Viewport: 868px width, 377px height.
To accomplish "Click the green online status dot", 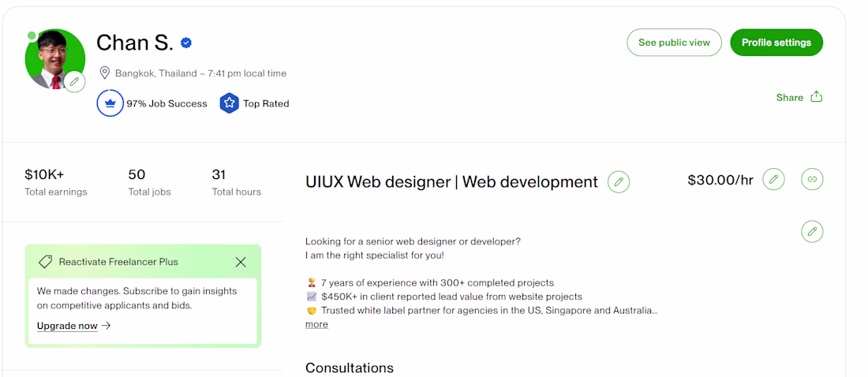I will coord(32,36).
